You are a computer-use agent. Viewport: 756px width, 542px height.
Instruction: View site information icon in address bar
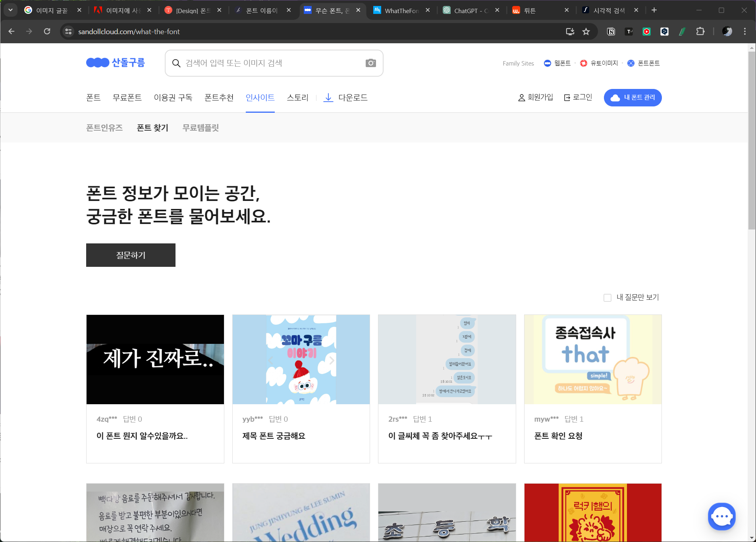click(x=68, y=31)
